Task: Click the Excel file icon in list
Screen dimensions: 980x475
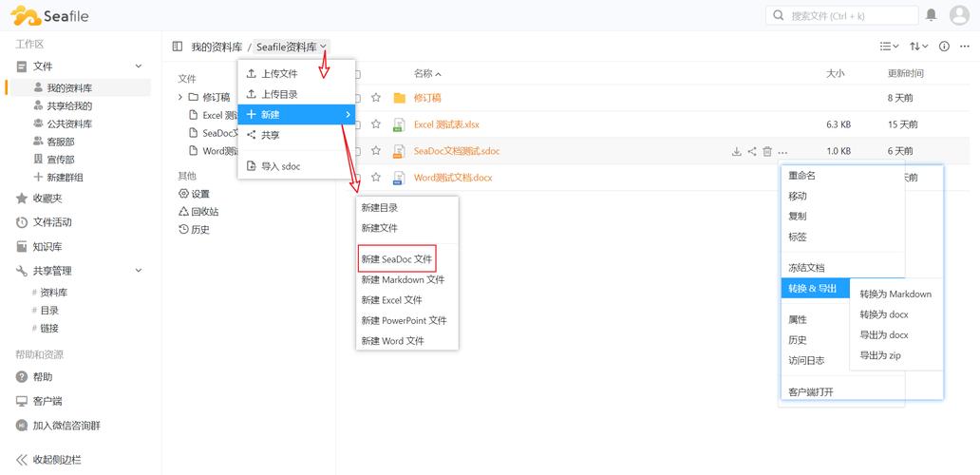Action: (x=399, y=124)
